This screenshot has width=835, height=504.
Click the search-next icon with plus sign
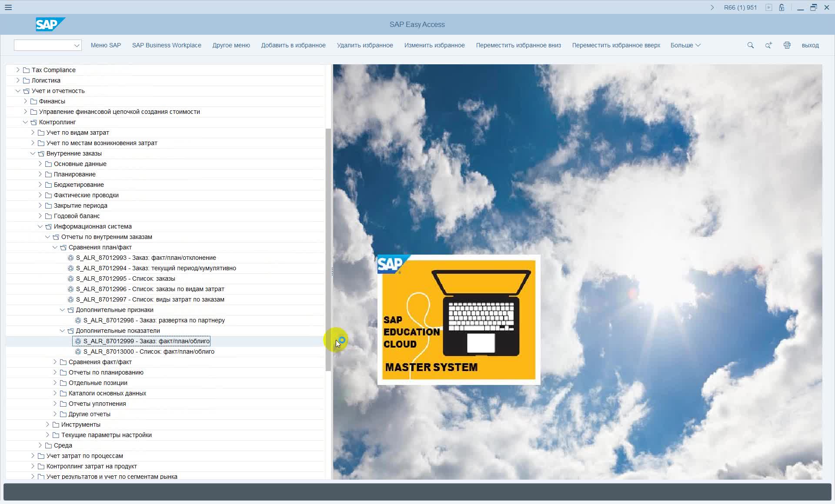tap(768, 45)
